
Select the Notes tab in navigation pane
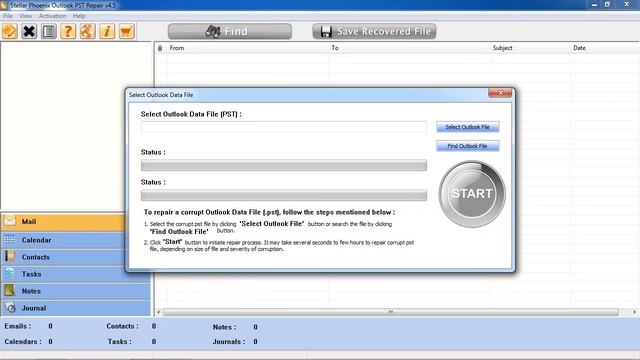tap(76, 291)
